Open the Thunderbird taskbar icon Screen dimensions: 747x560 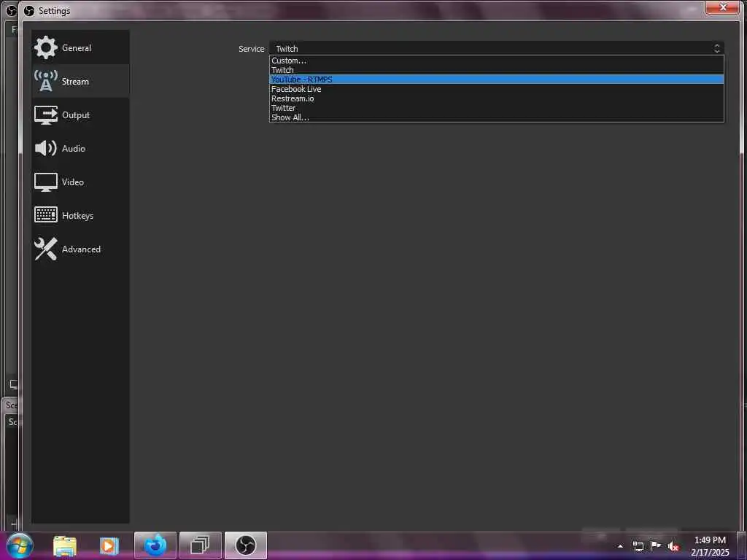coord(155,545)
